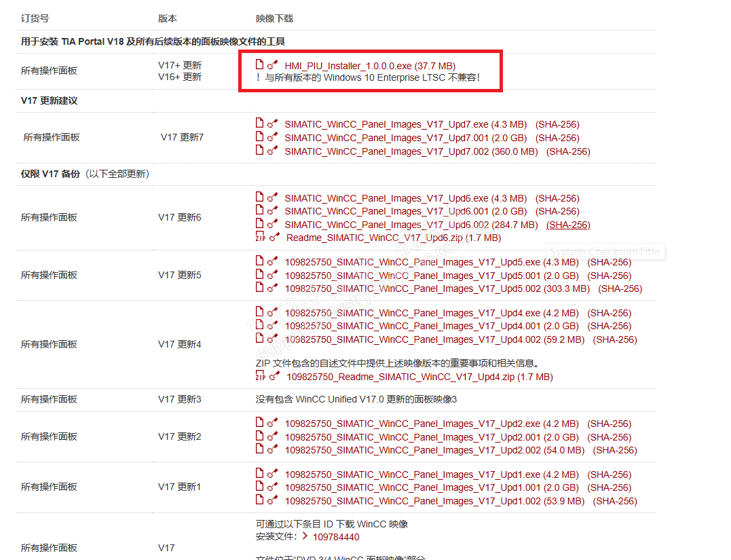This screenshot has width=731, height=560.
Task: Download 109825750 V17_Upd5.001 file
Action: tap(432, 276)
